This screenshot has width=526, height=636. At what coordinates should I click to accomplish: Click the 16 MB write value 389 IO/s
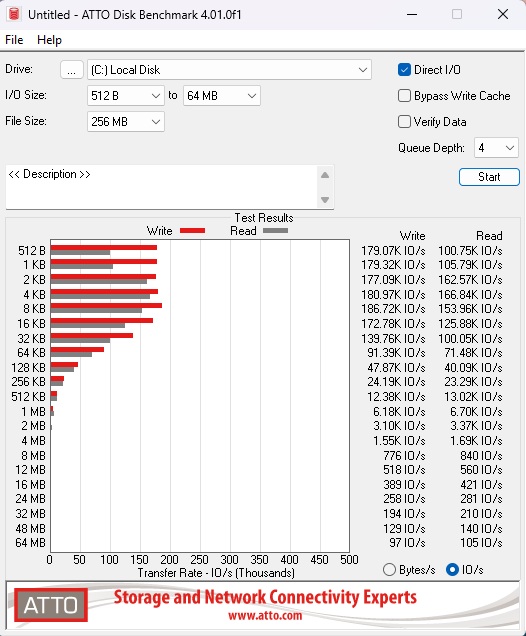click(404, 484)
